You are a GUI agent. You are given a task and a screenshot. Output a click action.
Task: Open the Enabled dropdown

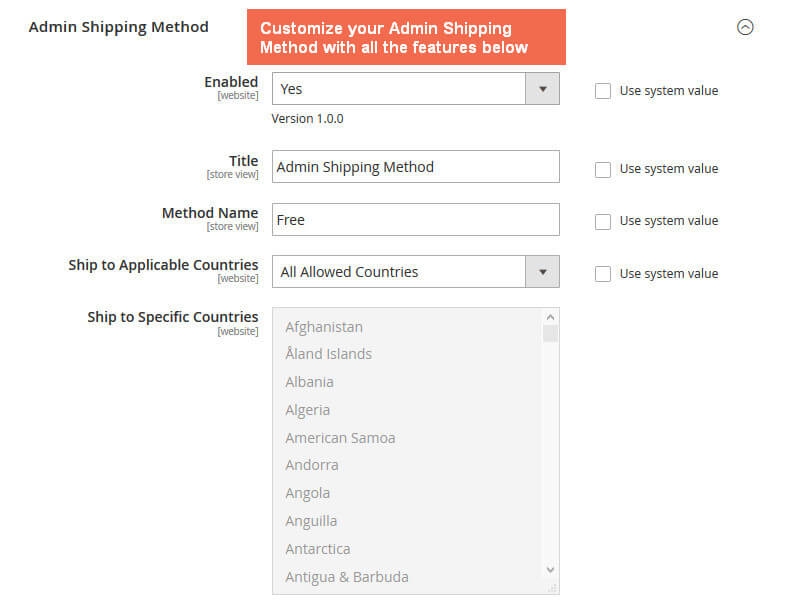click(415, 89)
